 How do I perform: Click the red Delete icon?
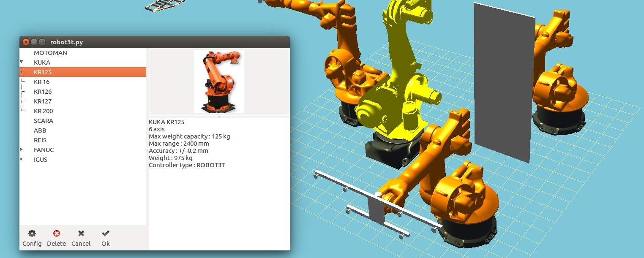(57, 234)
